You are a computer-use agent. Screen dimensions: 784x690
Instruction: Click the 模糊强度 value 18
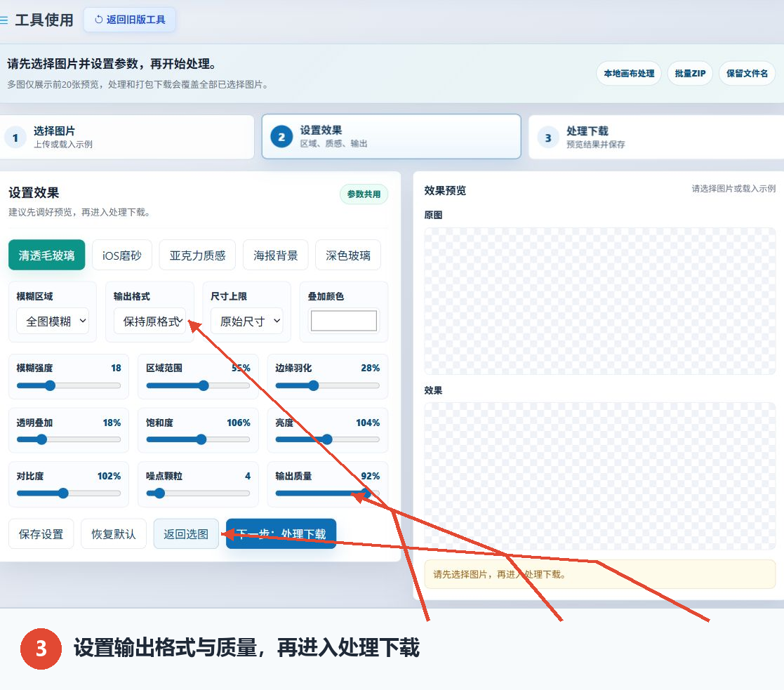pyautogui.click(x=116, y=368)
